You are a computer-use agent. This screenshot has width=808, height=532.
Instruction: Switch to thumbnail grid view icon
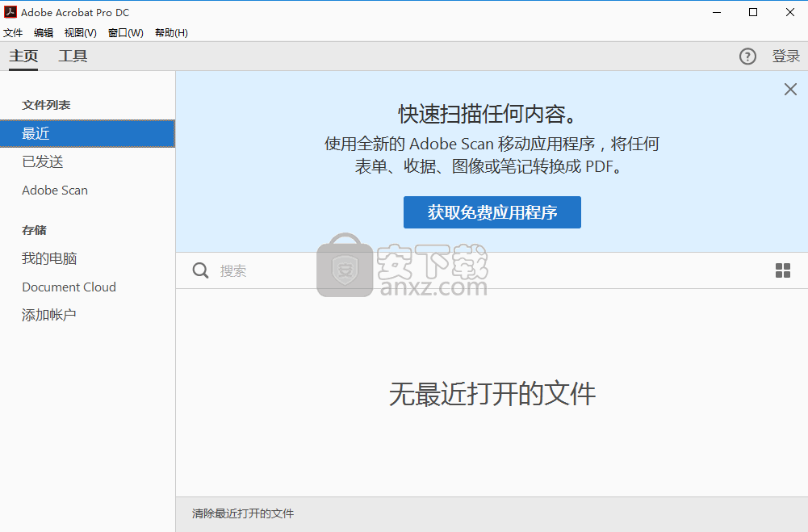point(783,270)
